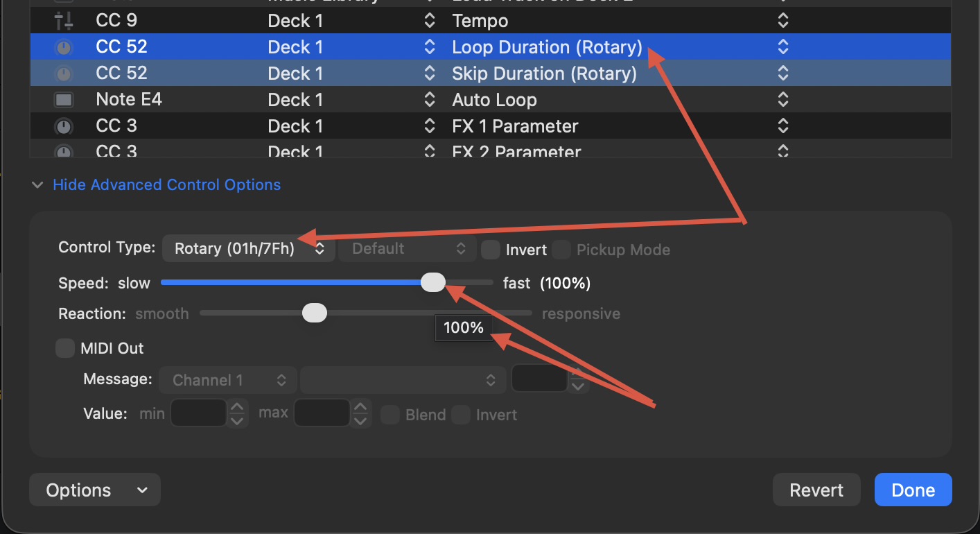980x534 pixels.
Task: Open the Options menu button
Action: point(95,490)
